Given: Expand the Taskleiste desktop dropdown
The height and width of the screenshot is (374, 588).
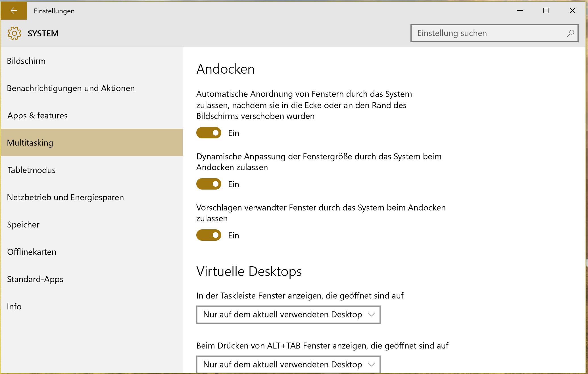Looking at the screenshot, I should point(288,315).
